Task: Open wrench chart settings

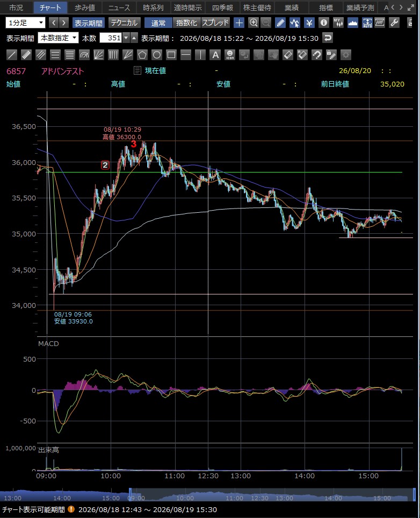Action: pos(394,23)
